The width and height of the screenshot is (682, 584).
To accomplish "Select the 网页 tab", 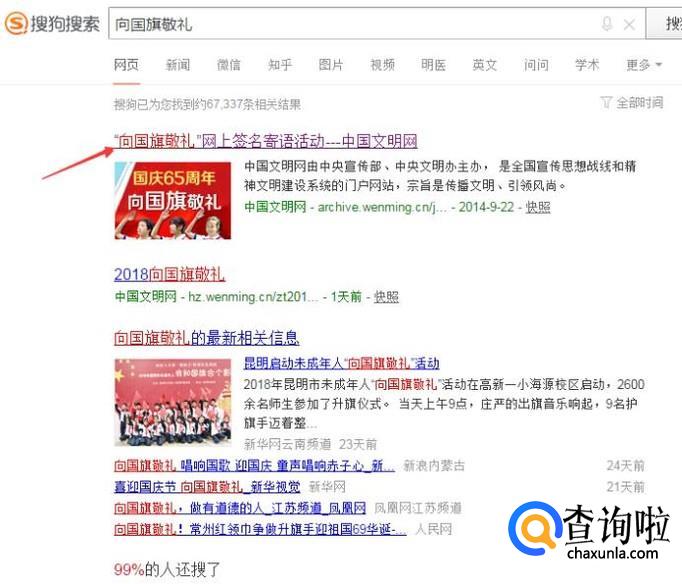I will [126, 65].
